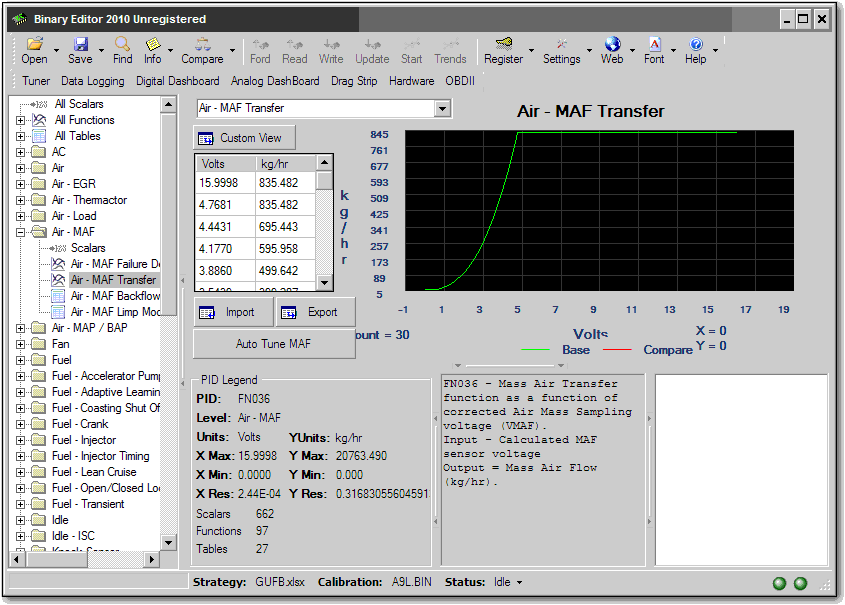Expand the Idle - ISC folder node
The width and height of the screenshot is (845, 605).
point(20,536)
